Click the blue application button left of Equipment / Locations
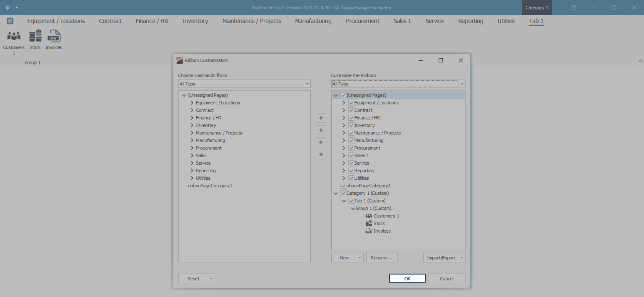Screen dimensions: 644x297 tap(10, 21)
